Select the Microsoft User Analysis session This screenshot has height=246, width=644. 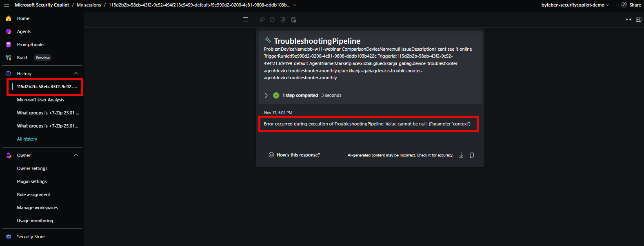40,100
